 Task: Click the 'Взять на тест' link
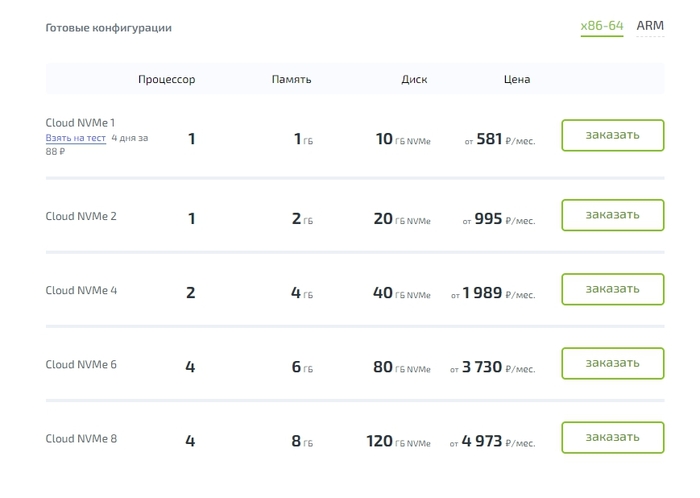[76, 138]
